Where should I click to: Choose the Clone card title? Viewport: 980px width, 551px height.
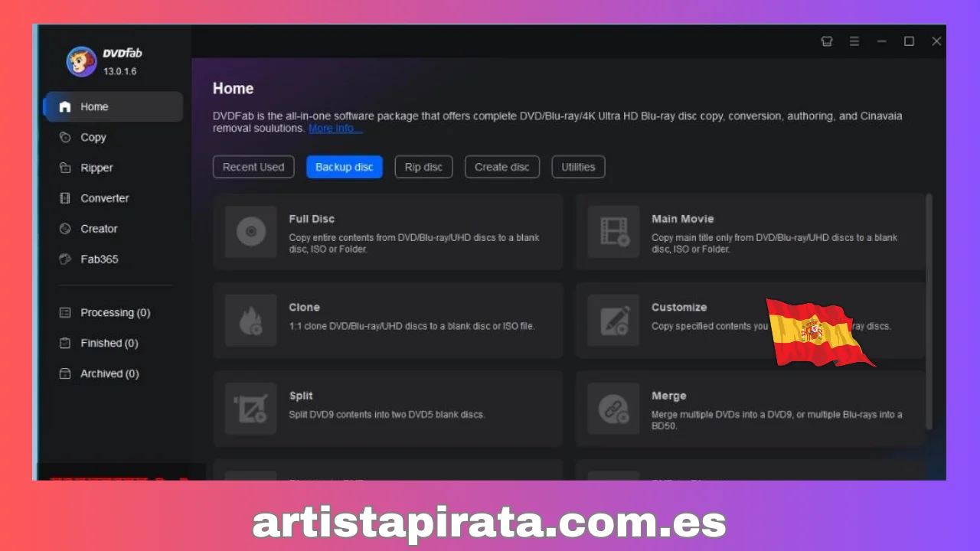pyautogui.click(x=304, y=308)
